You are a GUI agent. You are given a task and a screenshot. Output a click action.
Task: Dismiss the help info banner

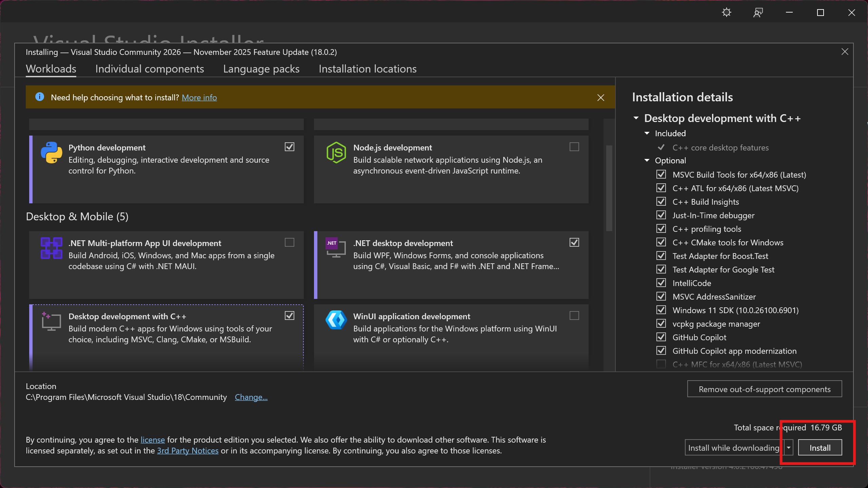[600, 98]
